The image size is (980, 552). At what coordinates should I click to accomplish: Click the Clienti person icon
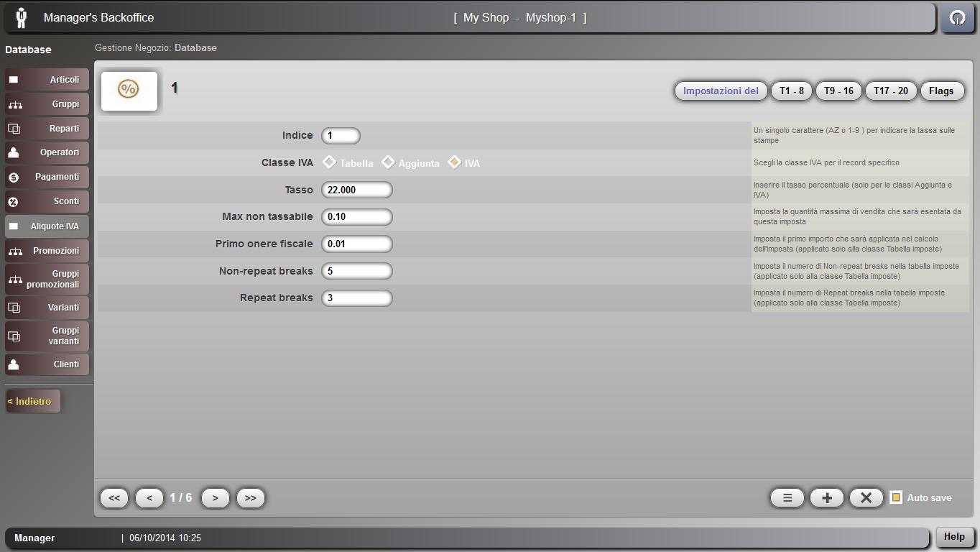click(x=13, y=364)
